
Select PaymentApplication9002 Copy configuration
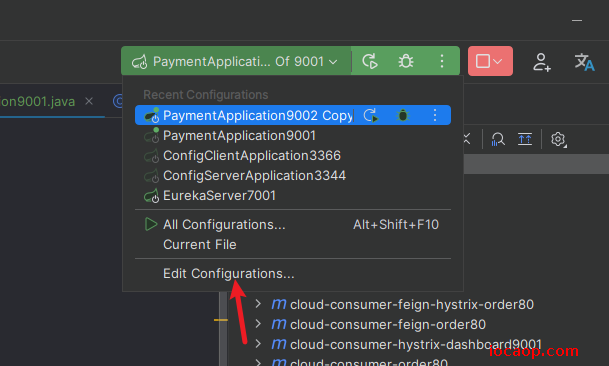tap(292, 115)
